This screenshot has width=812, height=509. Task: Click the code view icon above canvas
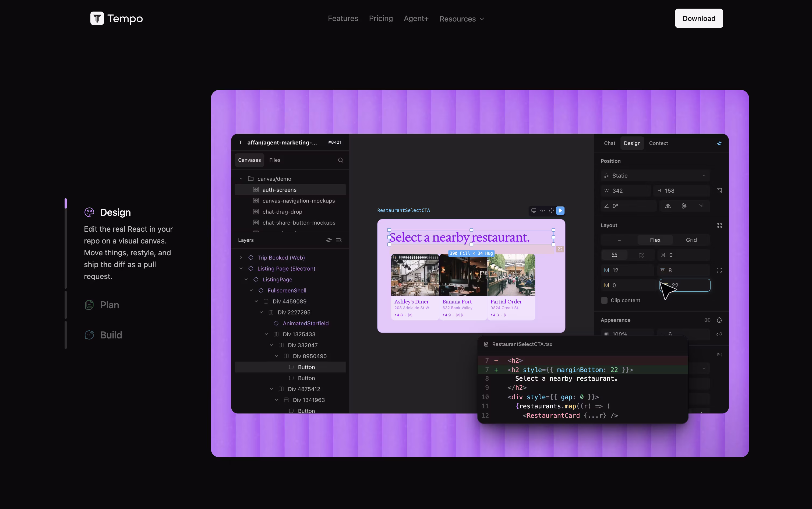[x=542, y=210]
